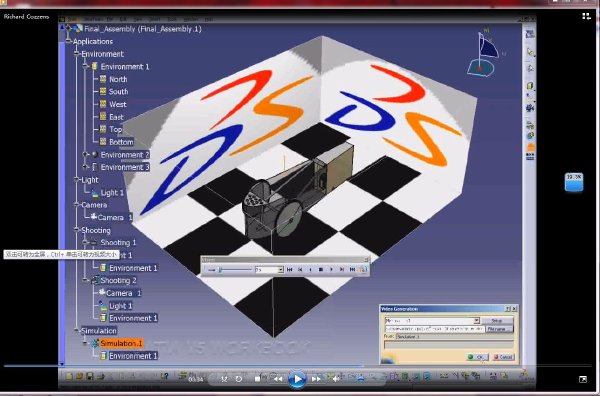
Task: Jump to simulation start in the player toolbar
Action: [290, 270]
